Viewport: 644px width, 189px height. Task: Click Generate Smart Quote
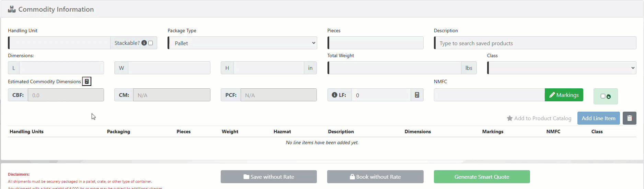pos(482,177)
